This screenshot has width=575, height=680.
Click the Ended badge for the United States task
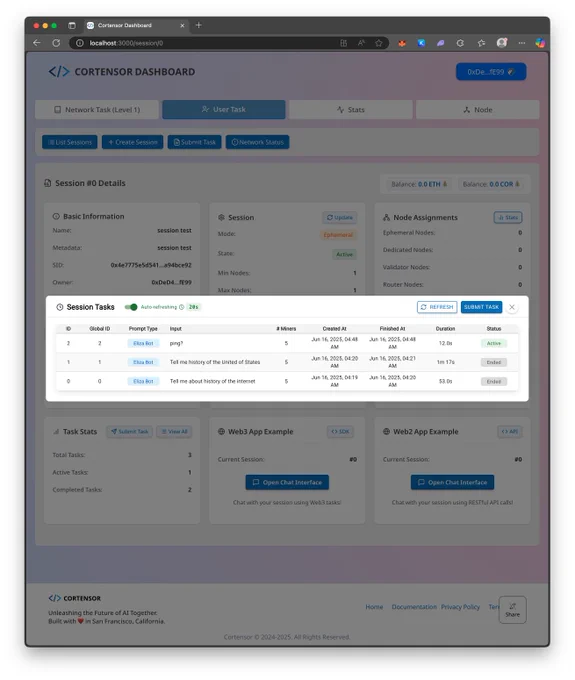point(493,362)
